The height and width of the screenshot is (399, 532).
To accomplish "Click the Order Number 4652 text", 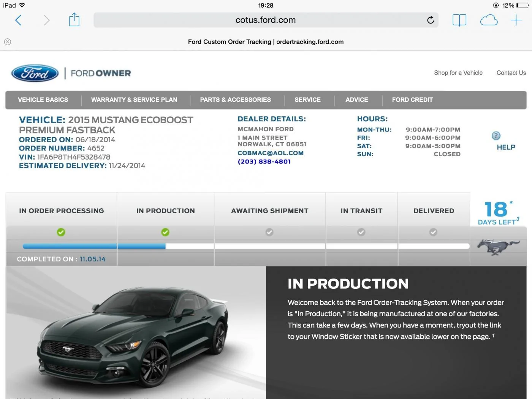I will (x=62, y=148).
